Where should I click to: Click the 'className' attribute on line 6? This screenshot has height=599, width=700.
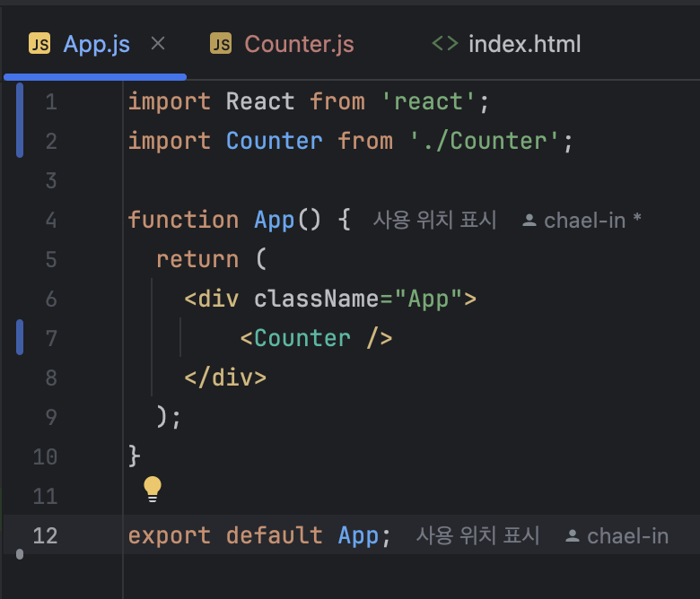point(316,299)
